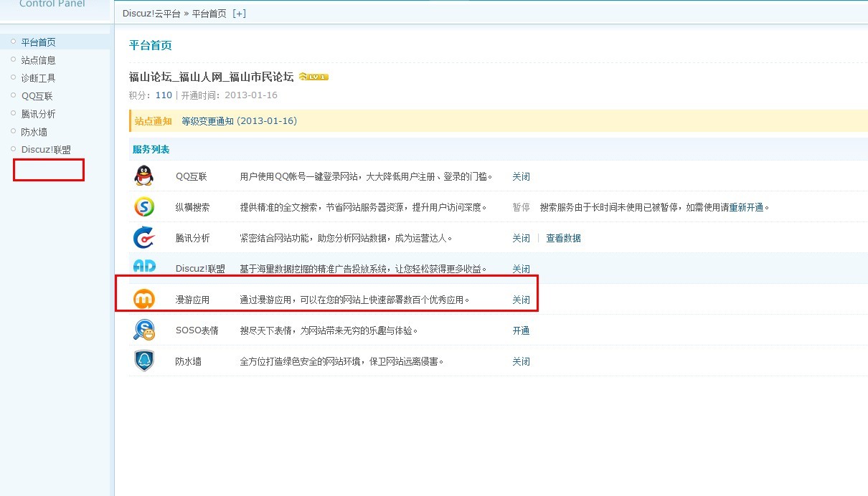Click the 平台首页 page heading
This screenshot has height=496, width=868.
pyautogui.click(x=150, y=45)
